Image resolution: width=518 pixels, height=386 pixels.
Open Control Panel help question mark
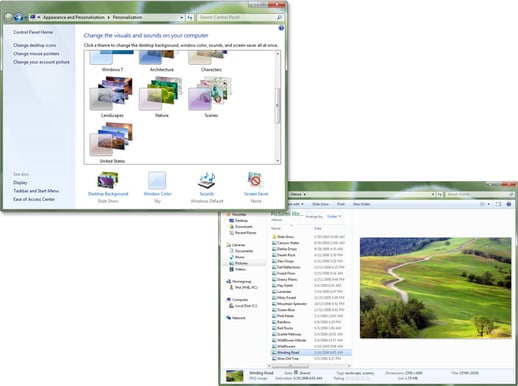[x=281, y=28]
